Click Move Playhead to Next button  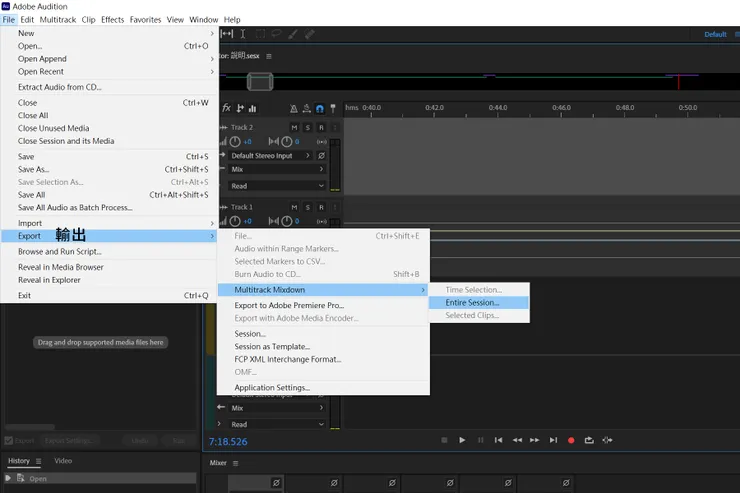pyautogui.click(x=553, y=440)
